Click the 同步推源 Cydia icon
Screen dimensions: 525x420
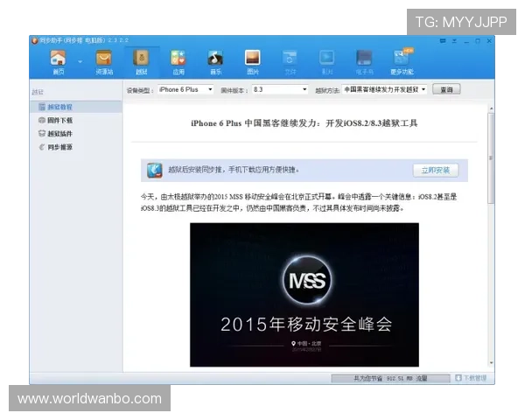(42, 147)
